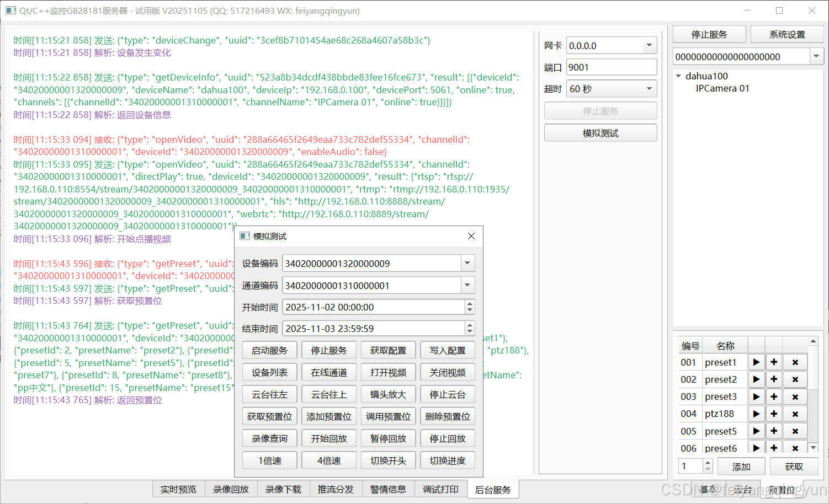Switch to the 录像回放 tab
This screenshot has height=504, width=829.
(231, 489)
